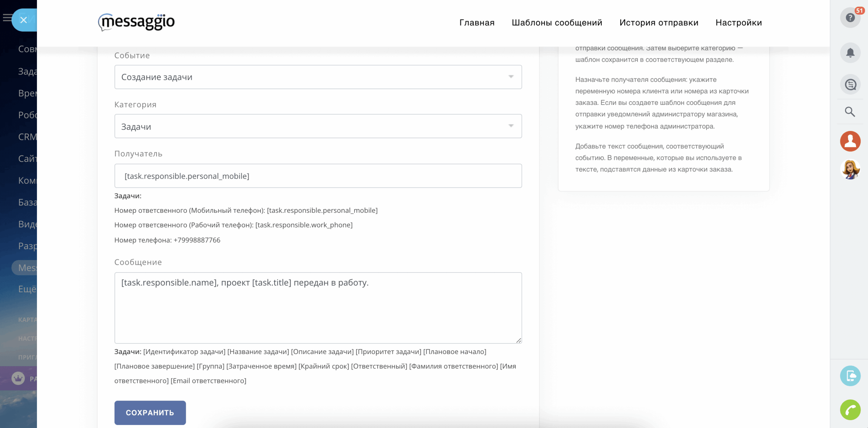
Task: Open Настройки in top navigation
Action: 738,23
